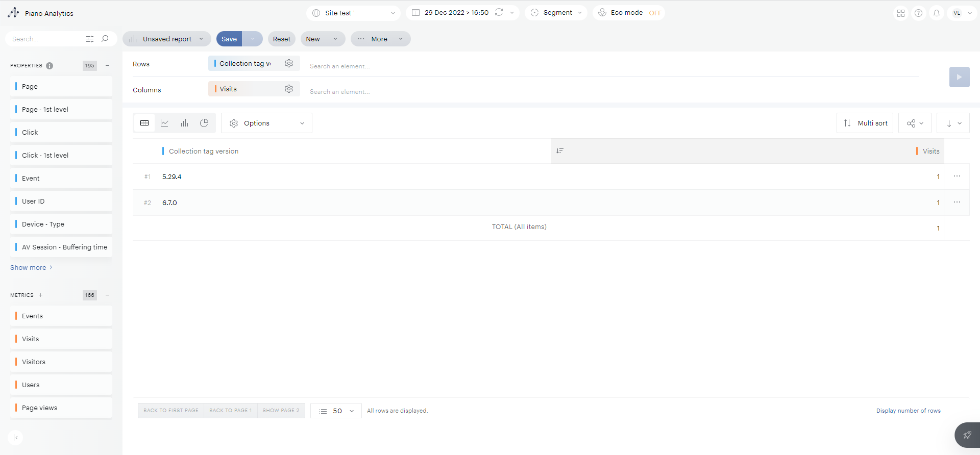This screenshot has width=980, height=455.
Task: Open settings gear for Visits column
Action: [x=289, y=89]
